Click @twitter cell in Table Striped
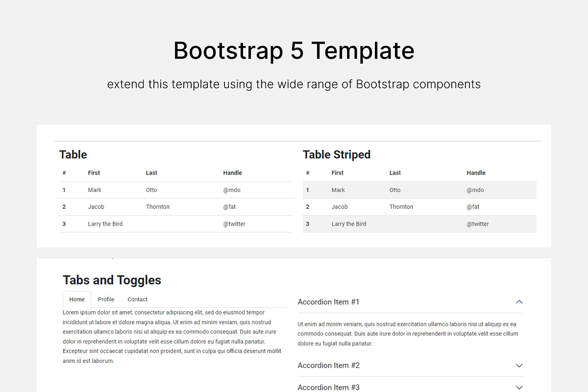 (478, 224)
